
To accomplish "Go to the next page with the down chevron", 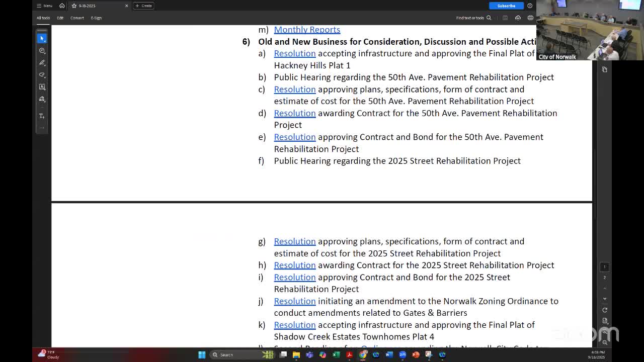I will point(605,299).
